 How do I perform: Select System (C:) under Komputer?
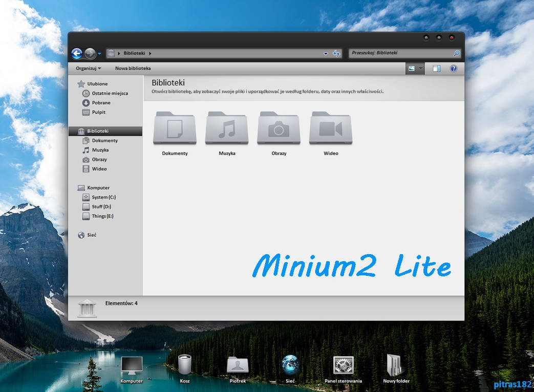tap(102, 197)
